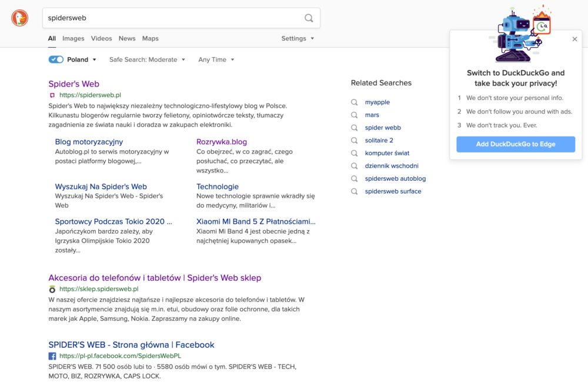The width and height of the screenshot is (588, 392).
Task: Open the Any Time filter dropdown
Action: pos(216,59)
